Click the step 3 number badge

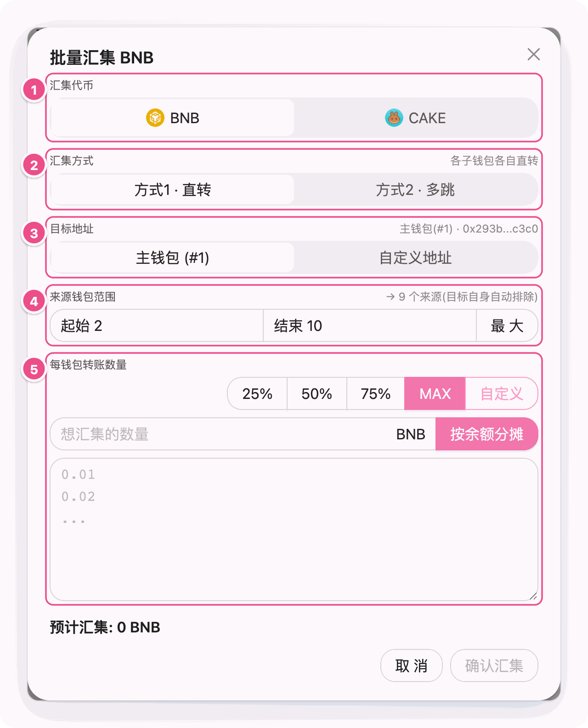coord(34,233)
